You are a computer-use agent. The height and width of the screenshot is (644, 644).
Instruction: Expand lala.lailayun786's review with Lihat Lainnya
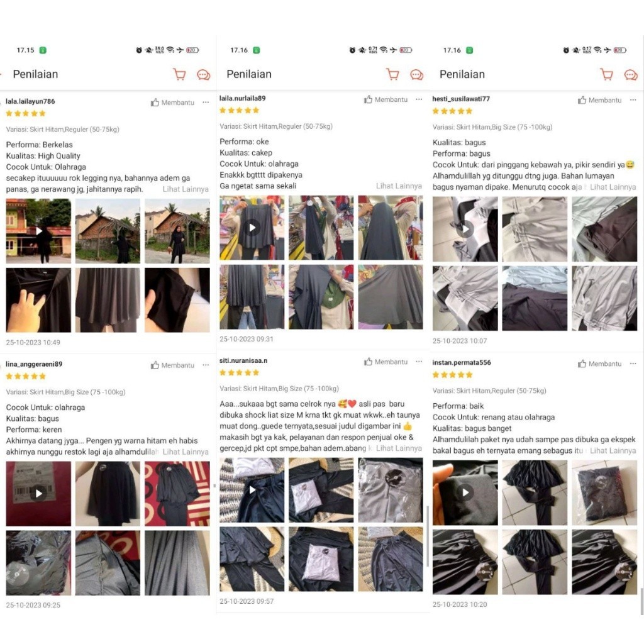(186, 189)
